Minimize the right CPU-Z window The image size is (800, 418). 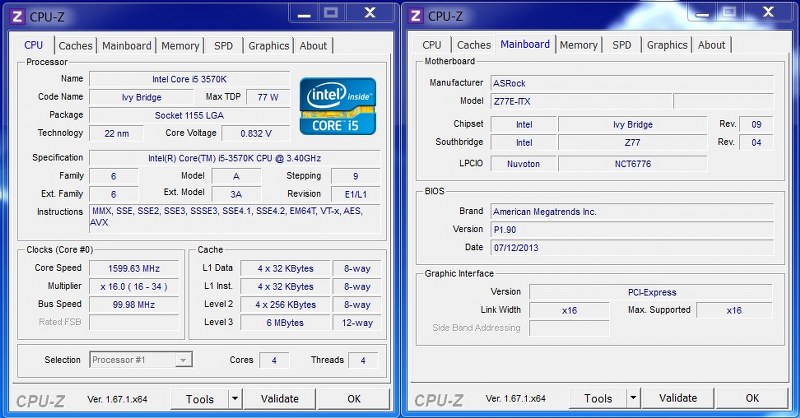pos(703,13)
